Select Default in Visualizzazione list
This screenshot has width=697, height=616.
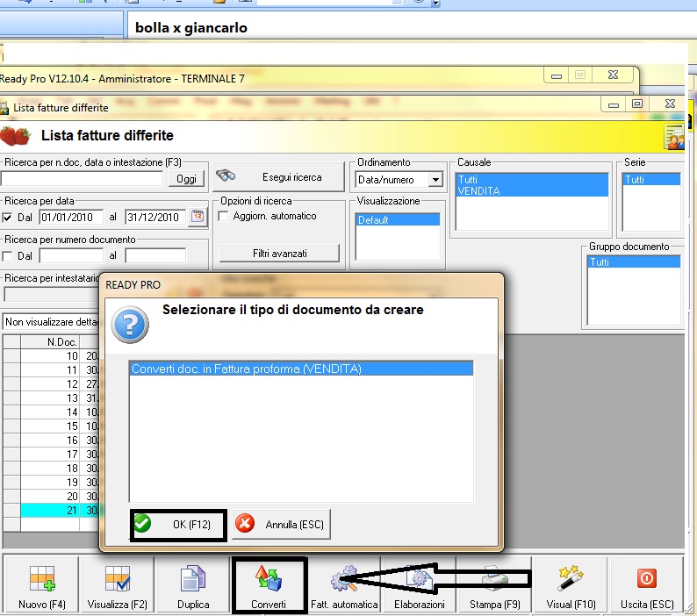398,220
